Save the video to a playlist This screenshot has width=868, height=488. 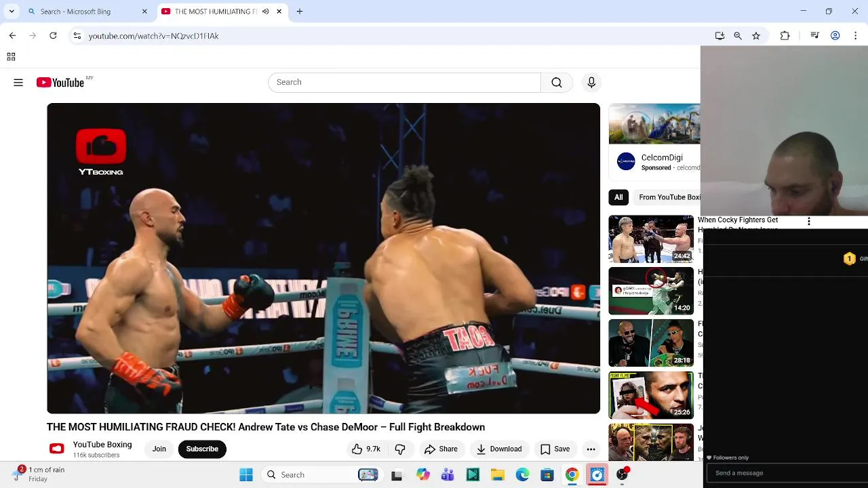tap(555, 449)
